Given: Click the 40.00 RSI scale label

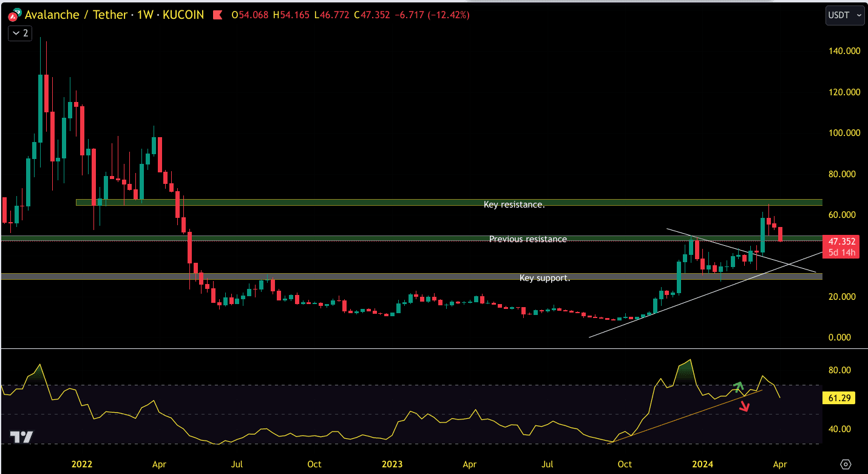Looking at the screenshot, I should [x=841, y=429].
